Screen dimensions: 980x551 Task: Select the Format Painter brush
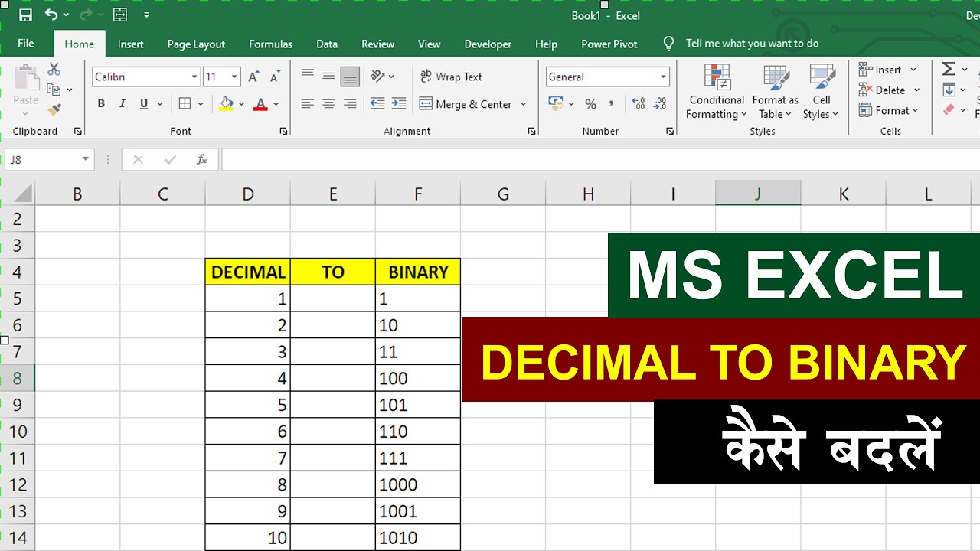point(54,110)
